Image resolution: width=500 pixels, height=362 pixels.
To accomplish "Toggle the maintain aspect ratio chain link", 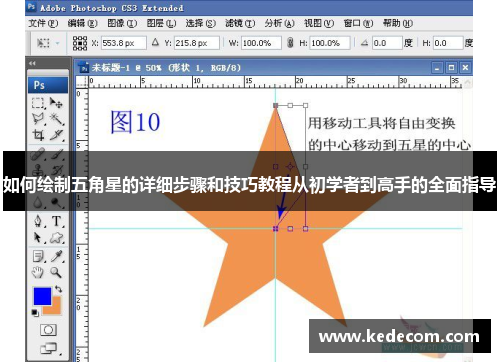I will point(290,43).
